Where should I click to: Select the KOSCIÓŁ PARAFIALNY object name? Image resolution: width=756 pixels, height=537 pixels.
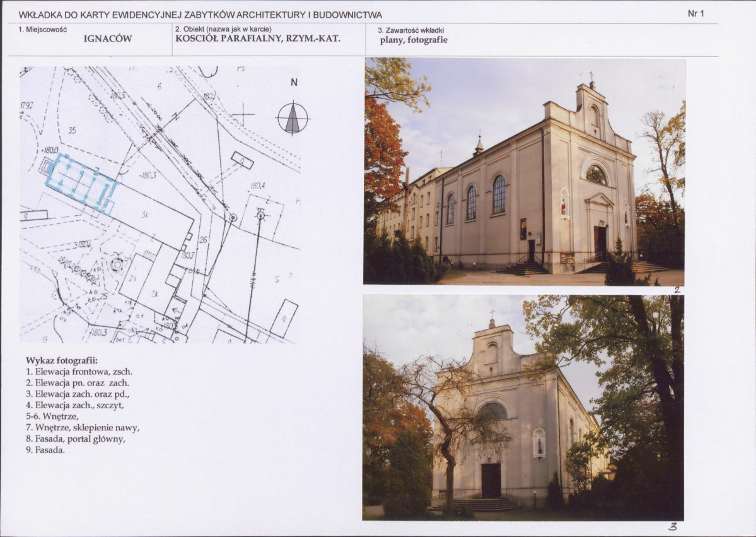[258, 38]
